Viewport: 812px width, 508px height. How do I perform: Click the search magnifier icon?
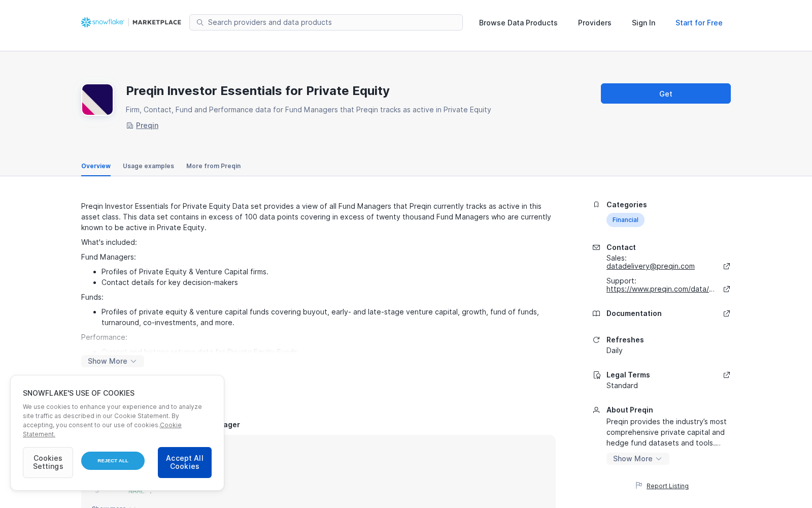click(200, 22)
